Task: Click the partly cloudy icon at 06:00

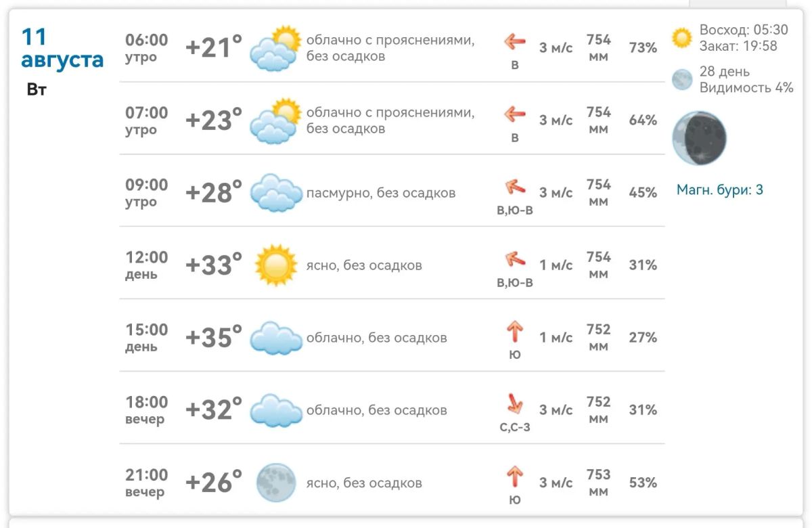Action: click(x=276, y=48)
